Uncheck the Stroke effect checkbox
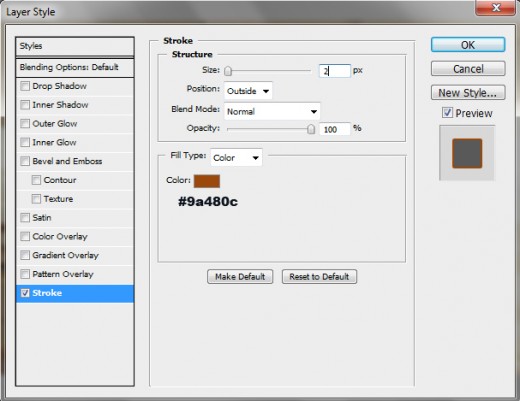This screenshot has width=520, height=401. click(25, 293)
